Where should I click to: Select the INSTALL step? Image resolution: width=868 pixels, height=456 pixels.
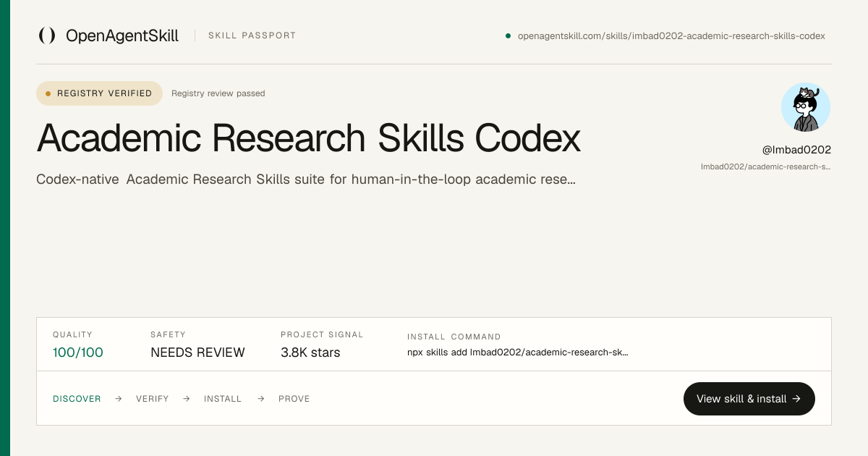pos(223,399)
